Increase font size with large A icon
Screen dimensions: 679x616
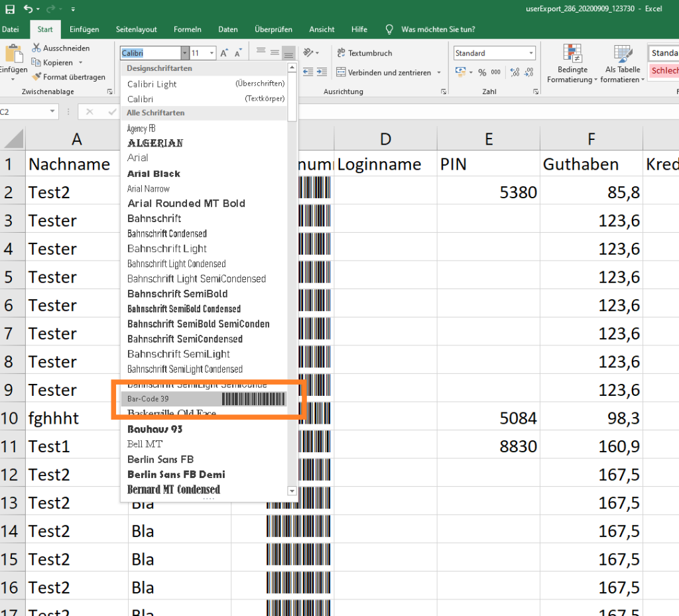coord(224,53)
